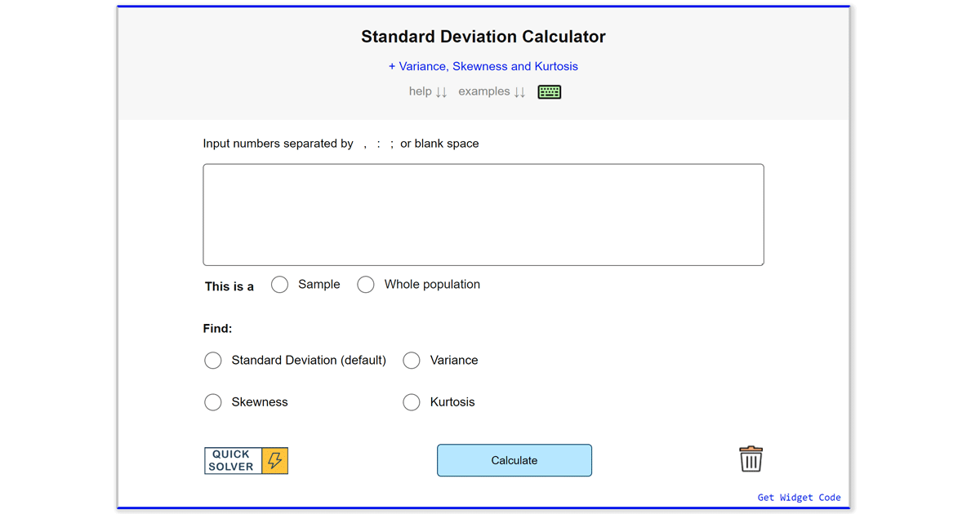Select Kurtosis under Find
980x514 pixels.
[411, 401]
